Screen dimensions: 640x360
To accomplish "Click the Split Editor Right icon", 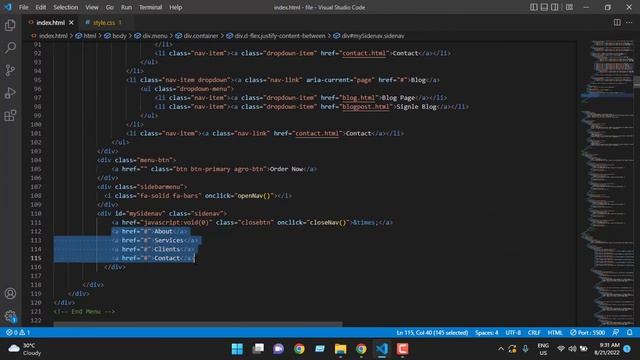I will click(x=617, y=22).
